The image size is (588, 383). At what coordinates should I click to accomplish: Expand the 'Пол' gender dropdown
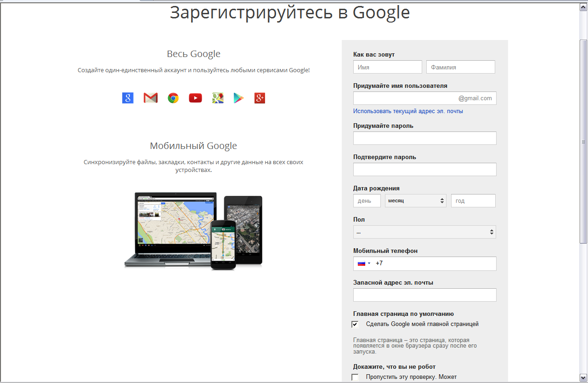(x=424, y=232)
